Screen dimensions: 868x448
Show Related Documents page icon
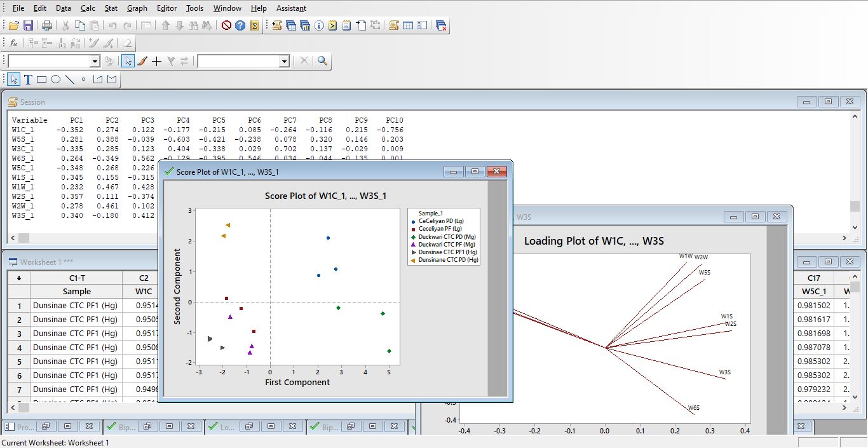361,25
